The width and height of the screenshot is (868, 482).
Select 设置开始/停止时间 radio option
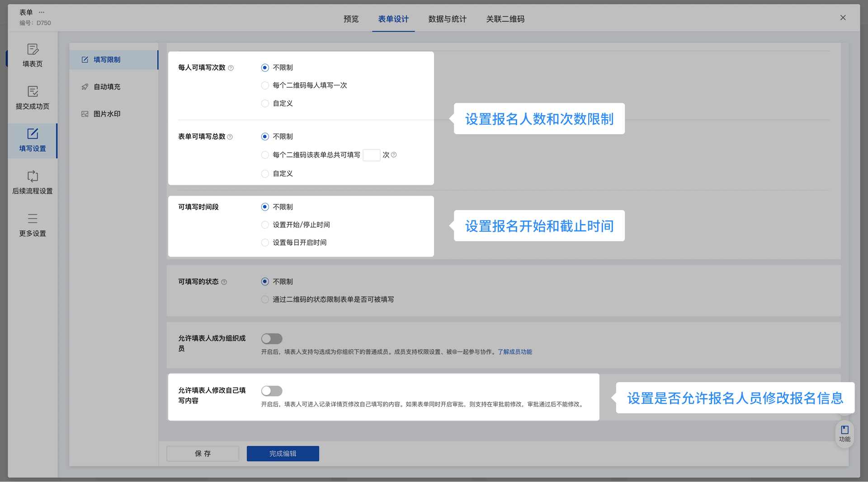tap(265, 225)
